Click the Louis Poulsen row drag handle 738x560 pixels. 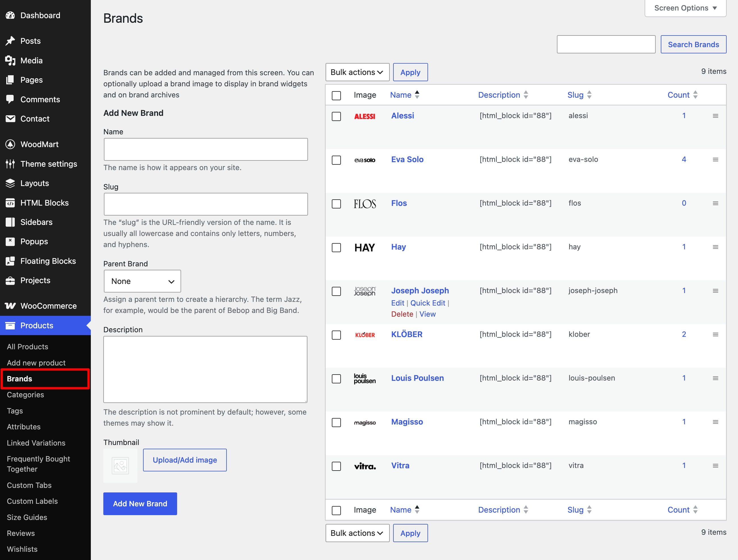[715, 378]
